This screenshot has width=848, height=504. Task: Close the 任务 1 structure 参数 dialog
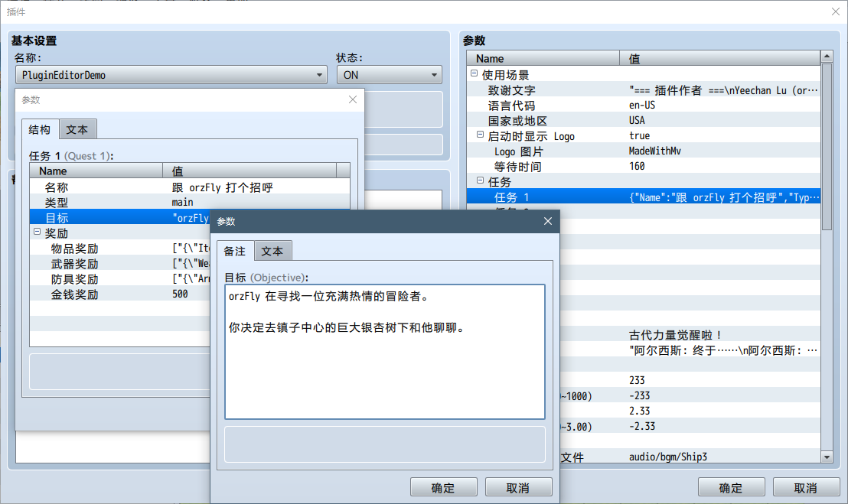coord(353,100)
